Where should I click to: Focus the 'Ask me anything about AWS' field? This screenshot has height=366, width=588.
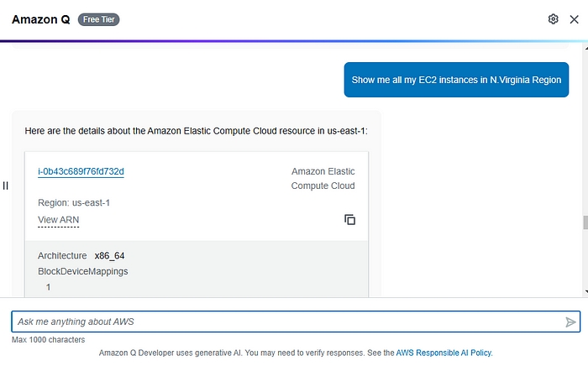286,322
